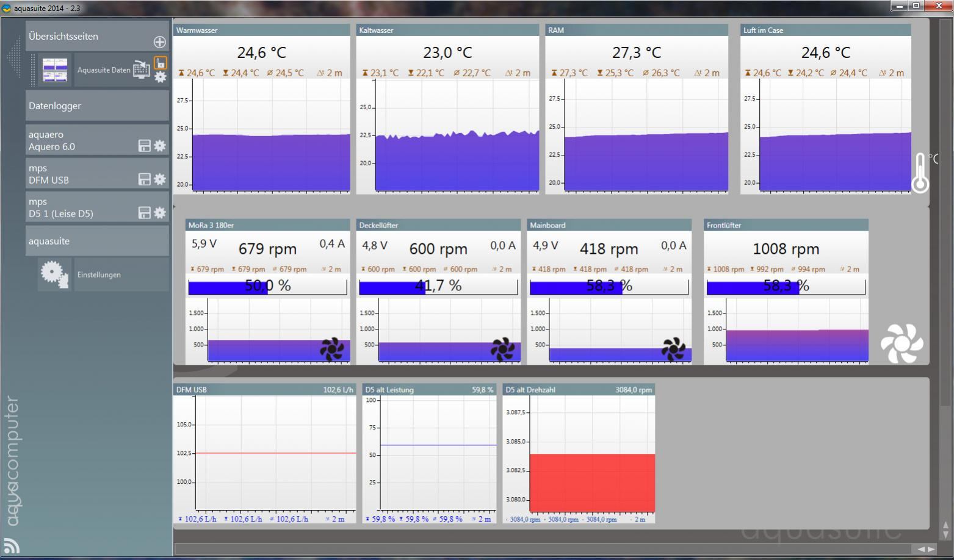Click the large fan icon on fan group
The width and height of the screenshot is (954, 560).
click(902, 343)
